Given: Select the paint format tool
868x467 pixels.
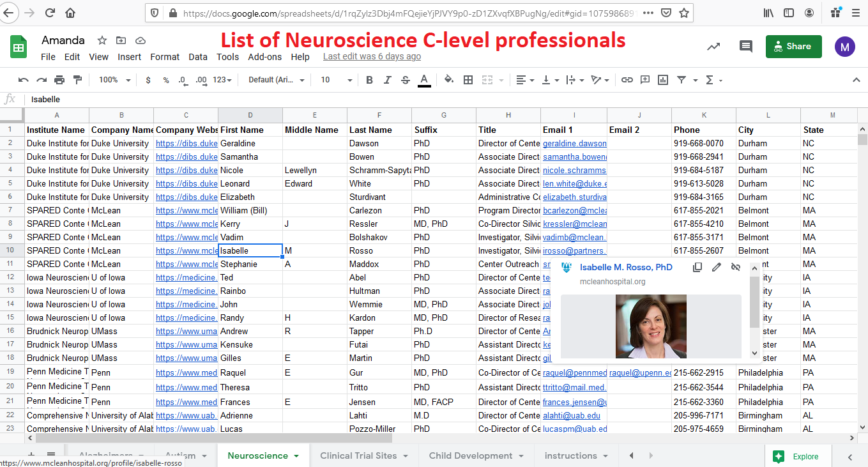Looking at the screenshot, I should coord(78,80).
